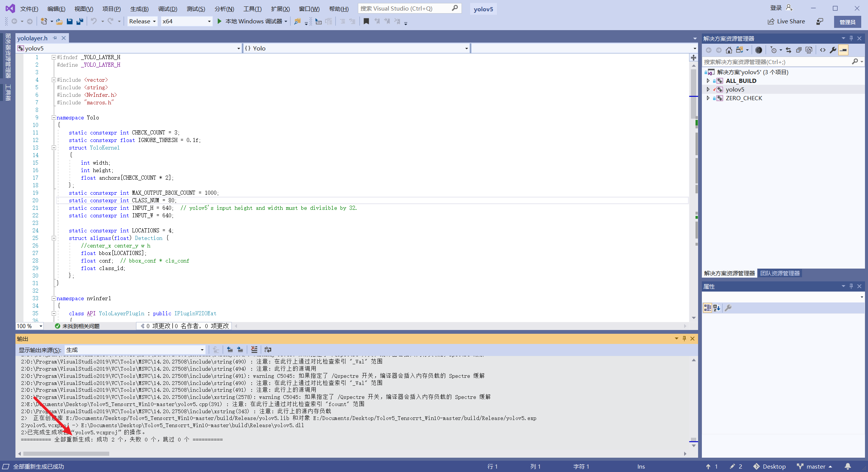Screen dimensions: 868x472
Task: Click the split editor handle above scrollbar
Action: [x=693, y=57]
